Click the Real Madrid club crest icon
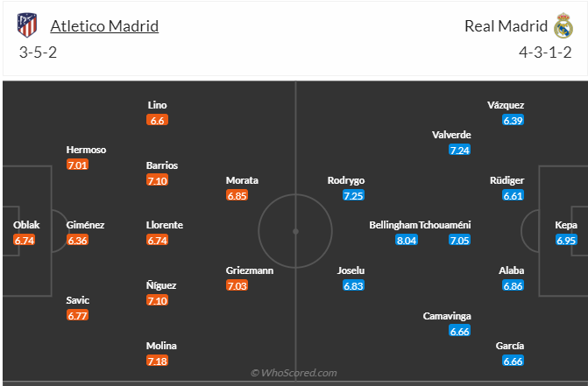 561,25
